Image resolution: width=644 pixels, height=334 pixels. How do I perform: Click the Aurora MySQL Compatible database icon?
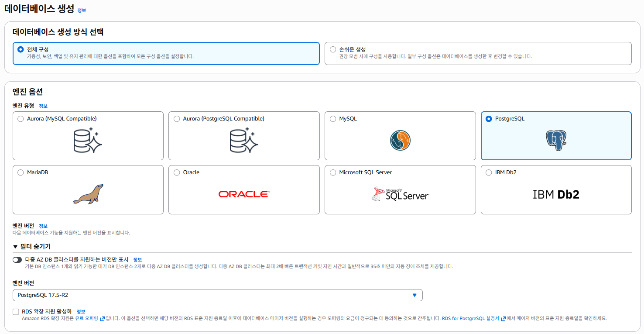click(88, 140)
